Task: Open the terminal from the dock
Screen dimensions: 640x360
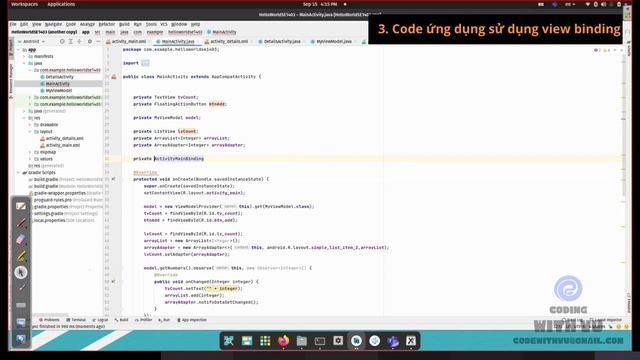Action: (320, 341)
